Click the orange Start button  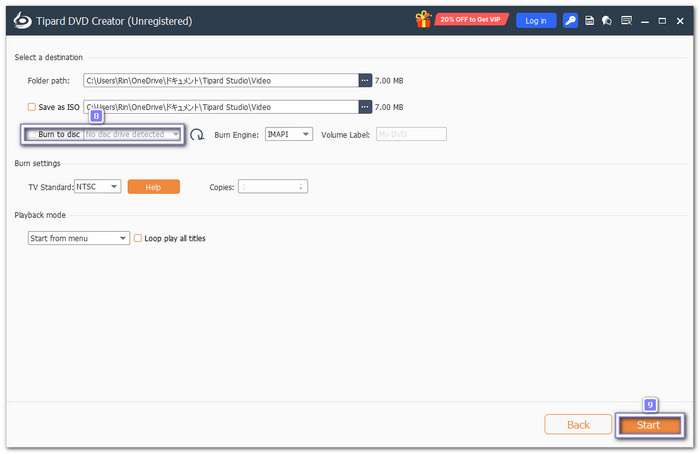[x=648, y=425]
